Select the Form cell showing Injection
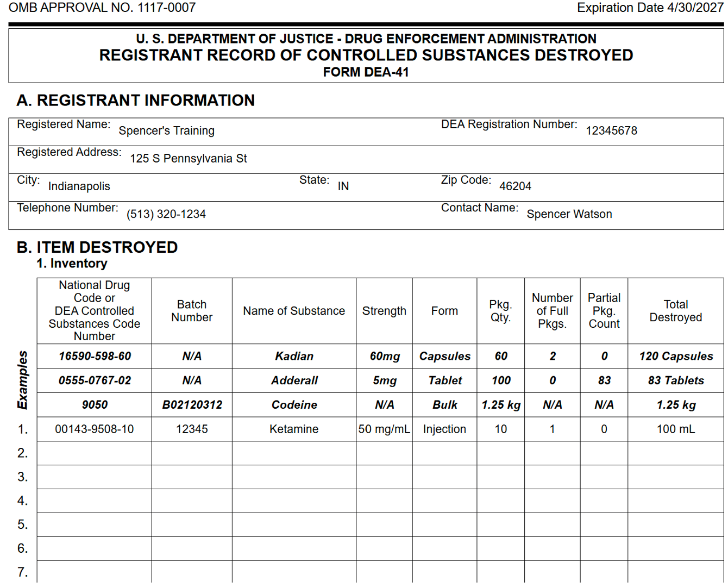The height and width of the screenshot is (587, 728). (x=444, y=429)
